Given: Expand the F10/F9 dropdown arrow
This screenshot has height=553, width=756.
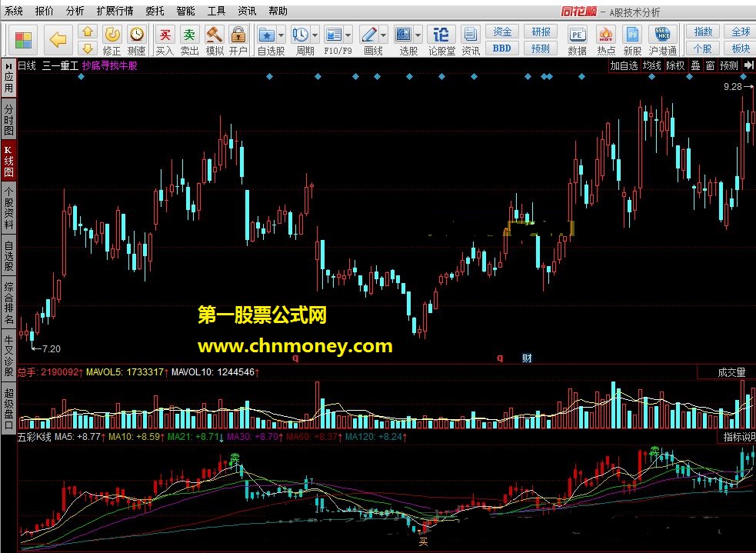Looking at the screenshot, I should coord(348,35).
